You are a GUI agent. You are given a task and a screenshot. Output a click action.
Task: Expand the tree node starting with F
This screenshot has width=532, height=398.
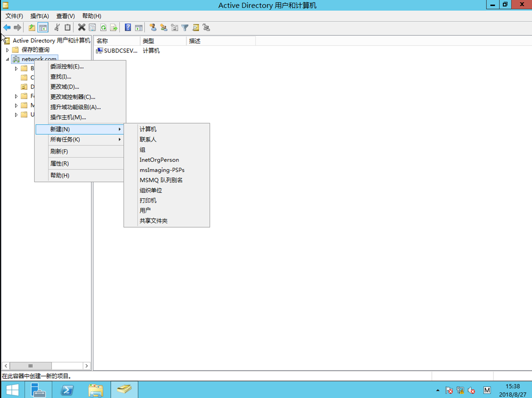(x=16, y=96)
